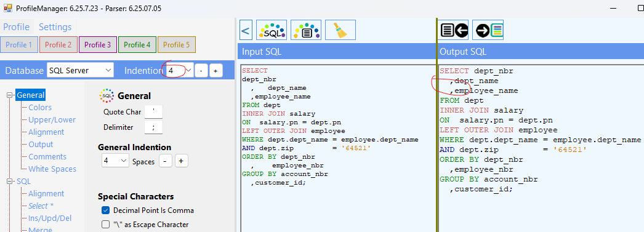Select Ins/Upd/Del tree item
This screenshot has width=644, height=232.
(x=49, y=218)
